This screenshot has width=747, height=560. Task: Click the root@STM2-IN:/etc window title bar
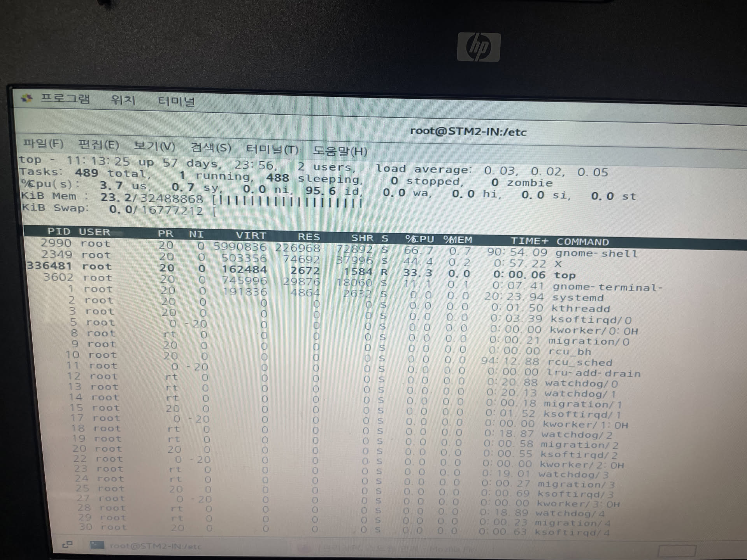coord(468,132)
